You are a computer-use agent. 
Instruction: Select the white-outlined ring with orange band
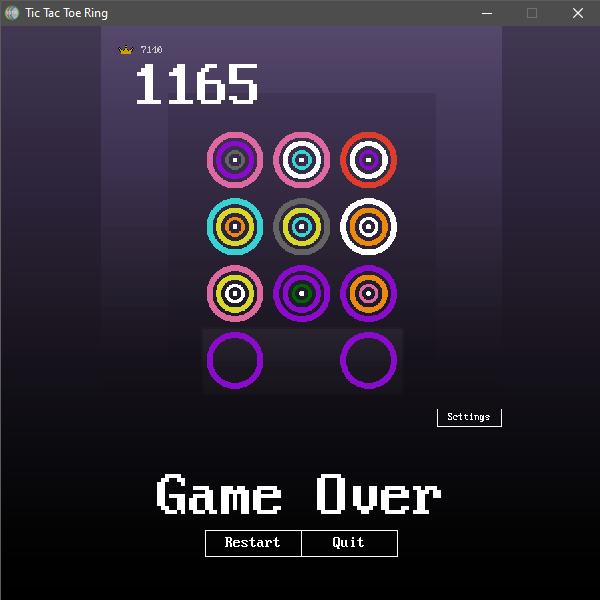[369, 227]
